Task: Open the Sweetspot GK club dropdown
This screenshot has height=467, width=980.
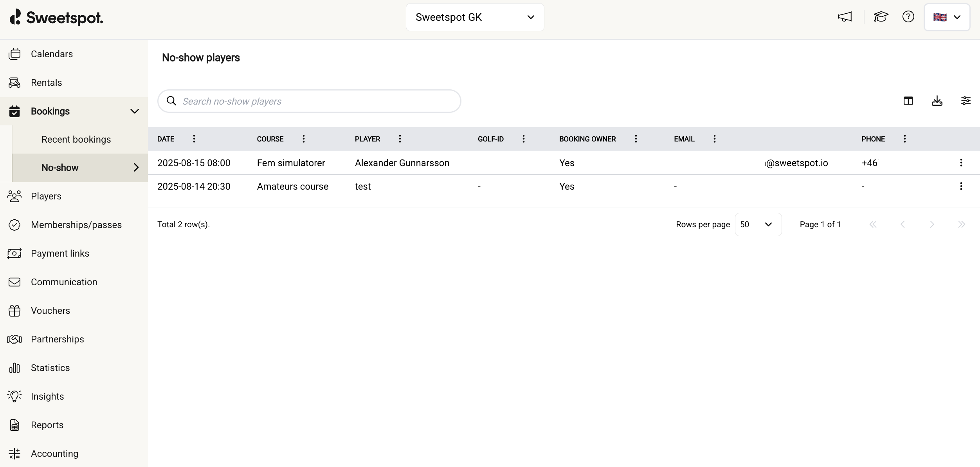Action: [x=475, y=17]
